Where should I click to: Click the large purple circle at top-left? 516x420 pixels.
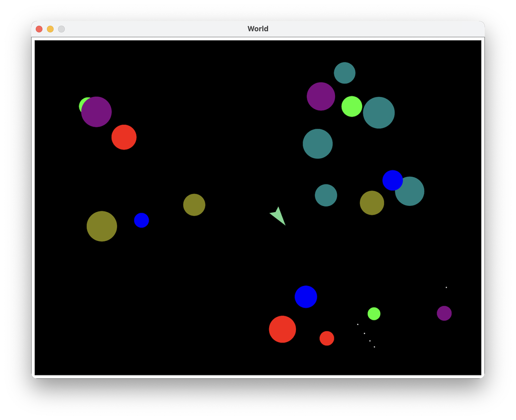tap(96, 112)
